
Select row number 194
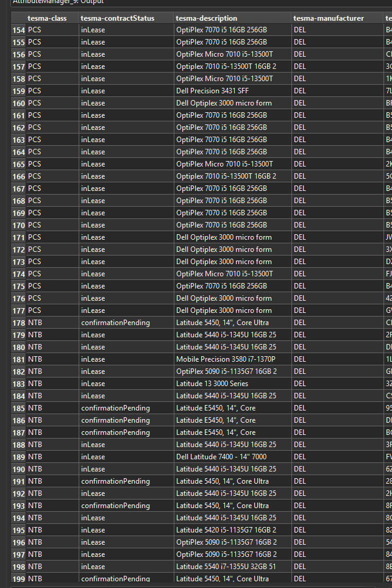(x=18, y=518)
